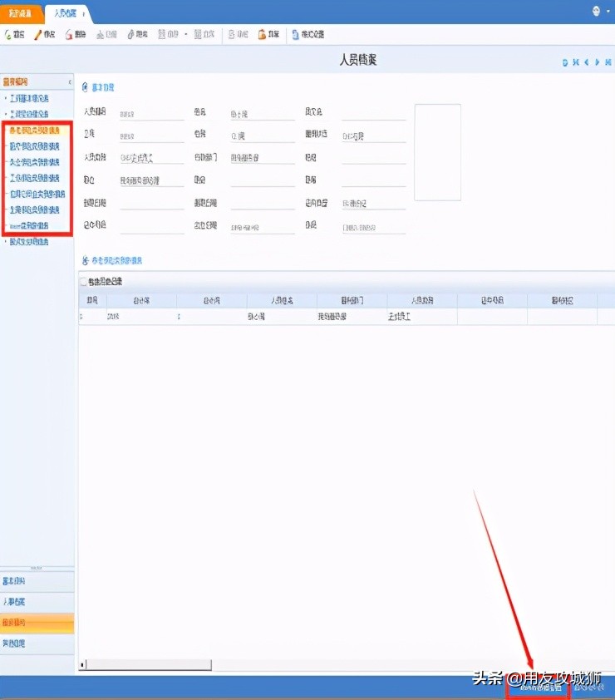
Task: Click the 行政部门 column header in table
Action: (x=352, y=301)
